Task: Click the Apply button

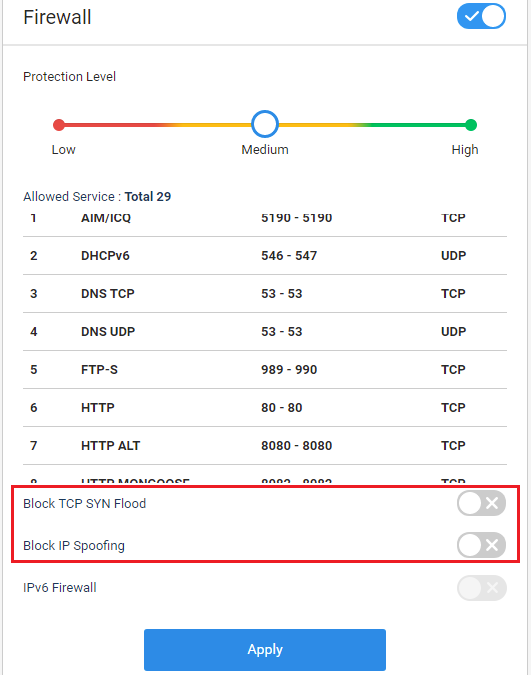Action: [265, 650]
